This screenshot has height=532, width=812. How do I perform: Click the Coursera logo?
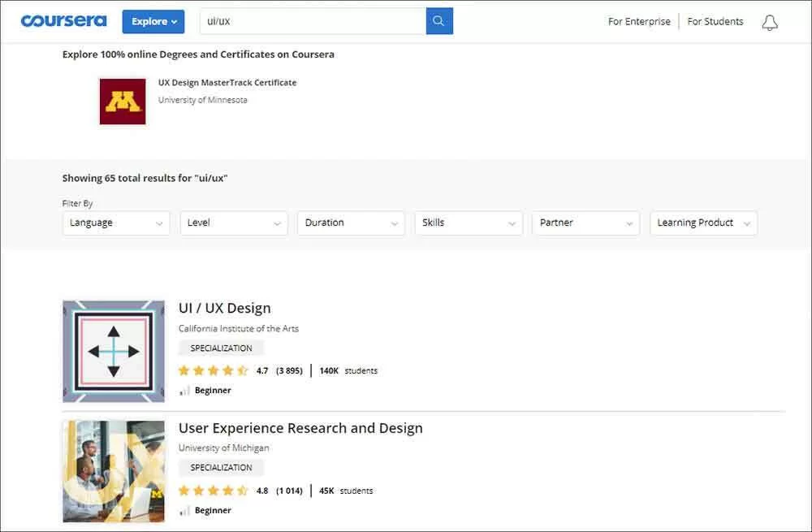pos(63,21)
